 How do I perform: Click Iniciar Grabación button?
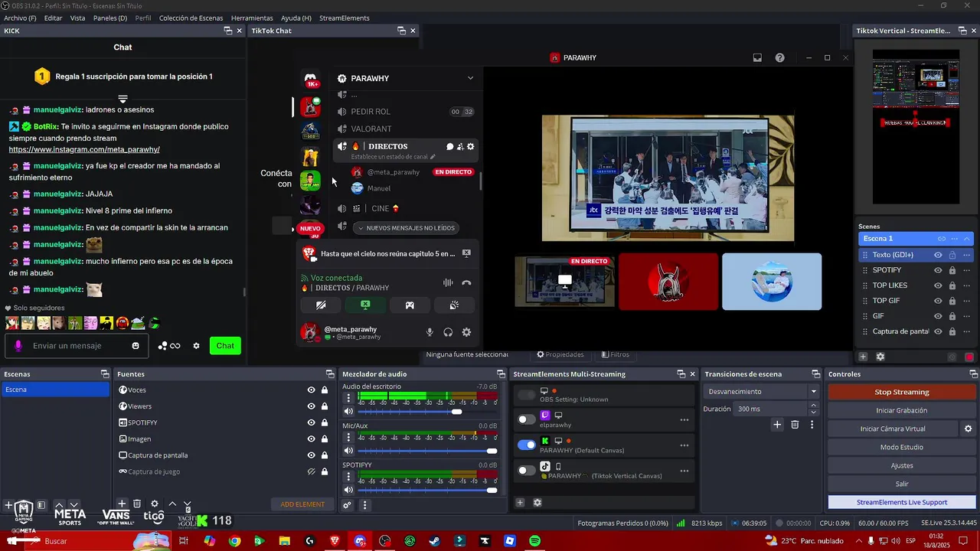[x=902, y=410]
